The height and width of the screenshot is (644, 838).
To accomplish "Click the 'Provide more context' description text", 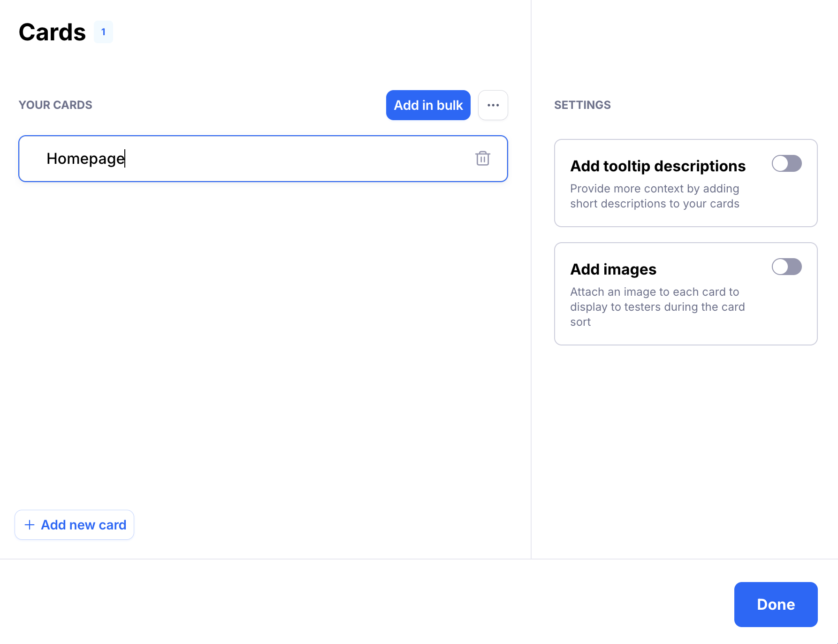I will pos(655,196).
